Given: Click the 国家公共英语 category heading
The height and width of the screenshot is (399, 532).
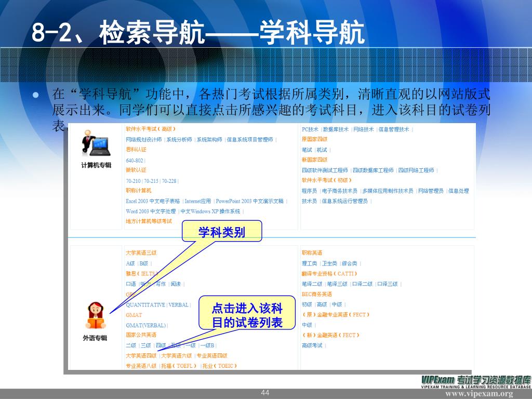Looking at the screenshot, I should pos(141,335).
